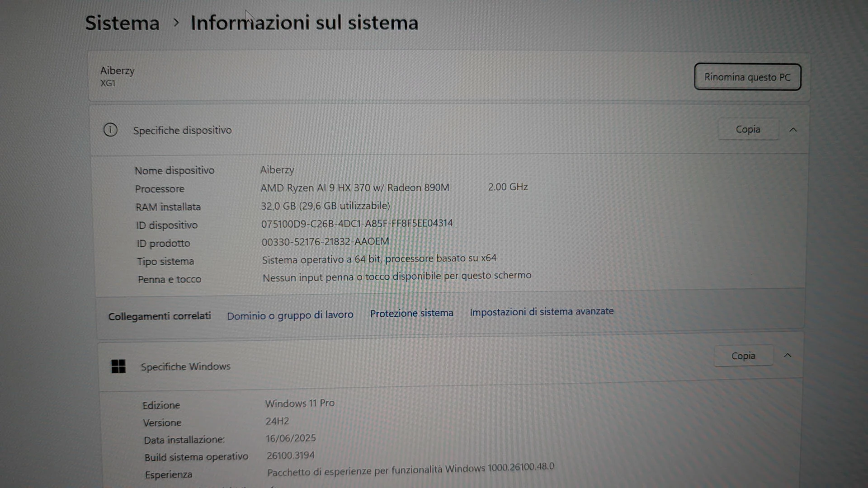Click the Aiberzy PC name in the top card
The image size is (868, 488).
coord(118,70)
